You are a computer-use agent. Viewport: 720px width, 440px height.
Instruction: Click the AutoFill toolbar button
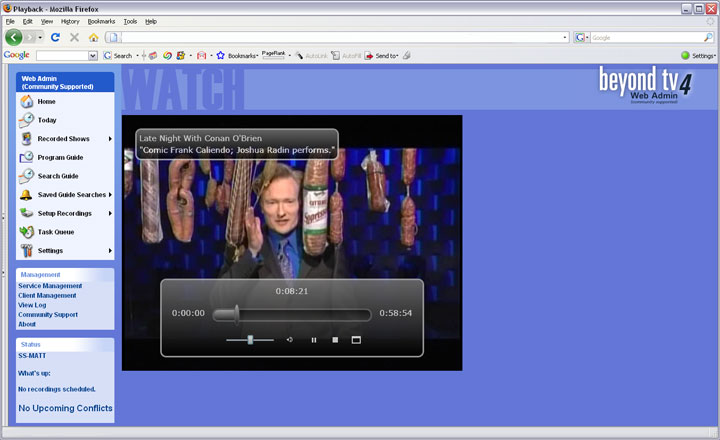[x=346, y=56]
